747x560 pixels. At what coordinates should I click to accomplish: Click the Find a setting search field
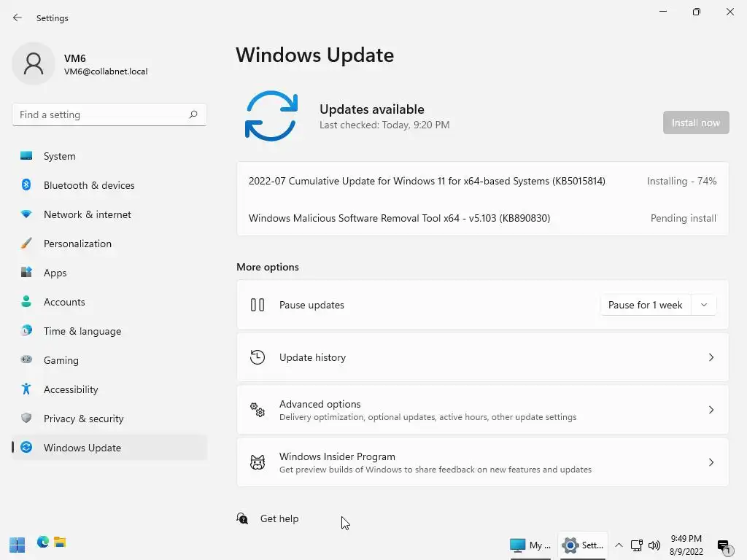(x=109, y=114)
